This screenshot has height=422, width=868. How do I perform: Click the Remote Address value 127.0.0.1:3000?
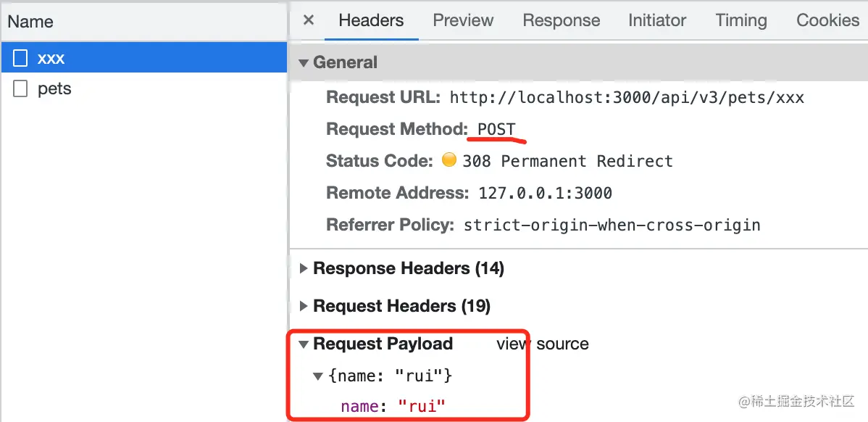(546, 194)
